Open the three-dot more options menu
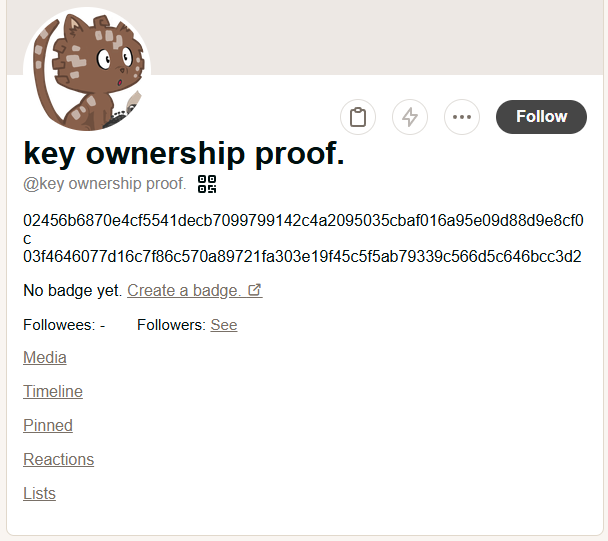 tap(461, 117)
